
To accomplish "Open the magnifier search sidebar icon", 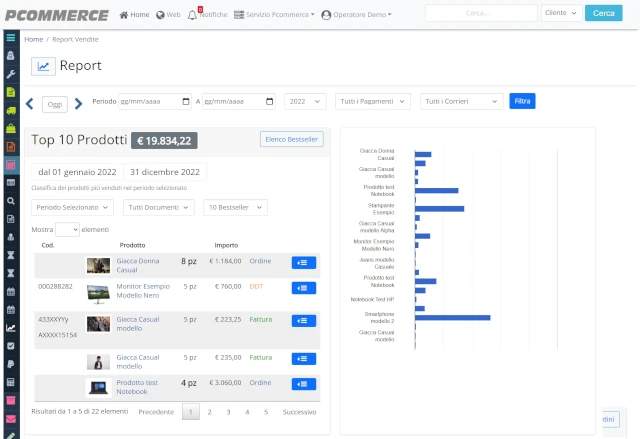I will [x=11, y=201].
